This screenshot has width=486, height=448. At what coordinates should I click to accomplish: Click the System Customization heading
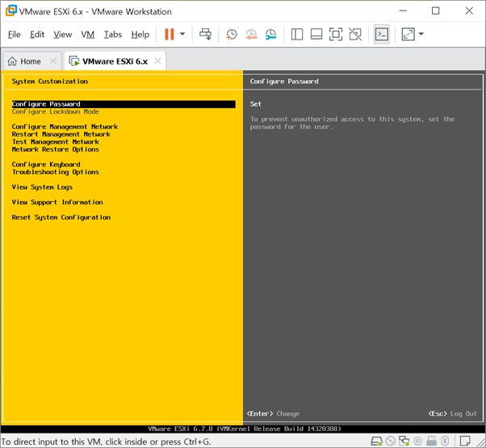click(x=49, y=82)
